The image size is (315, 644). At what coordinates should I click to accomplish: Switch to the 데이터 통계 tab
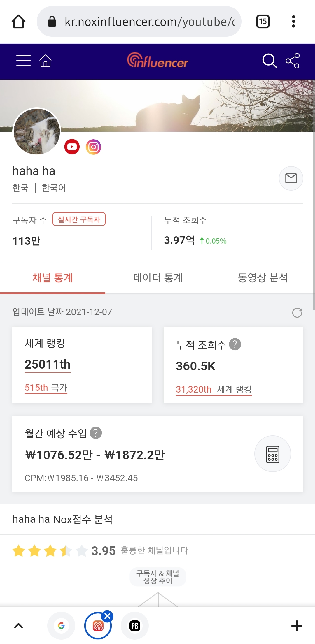[158, 278]
